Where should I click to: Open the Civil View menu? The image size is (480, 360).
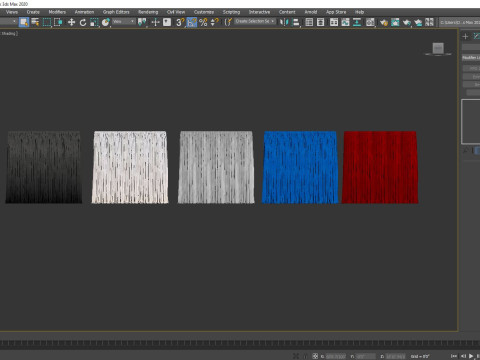[176, 12]
